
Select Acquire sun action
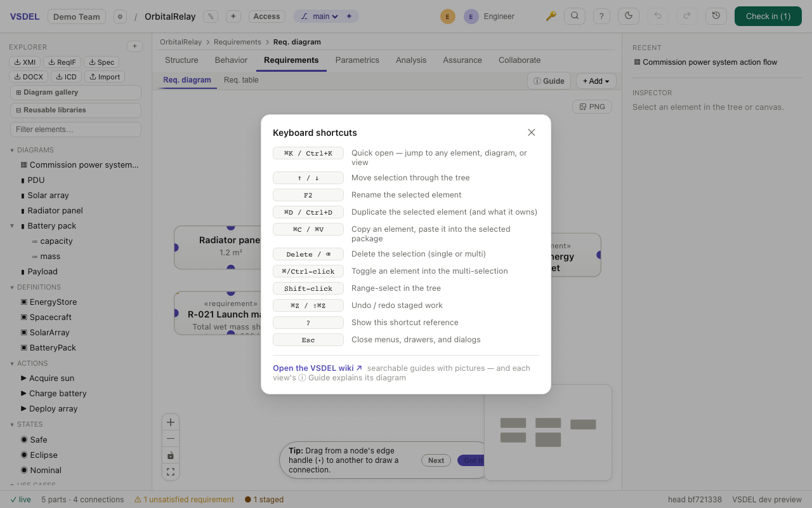coord(51,378)
